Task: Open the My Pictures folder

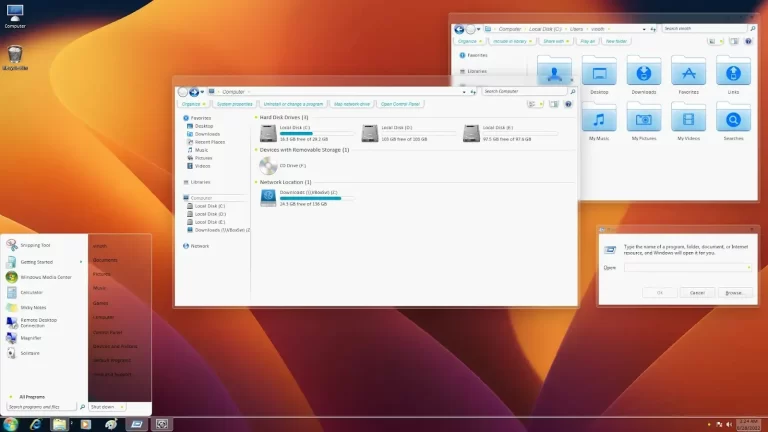Action: click(644, 119)
